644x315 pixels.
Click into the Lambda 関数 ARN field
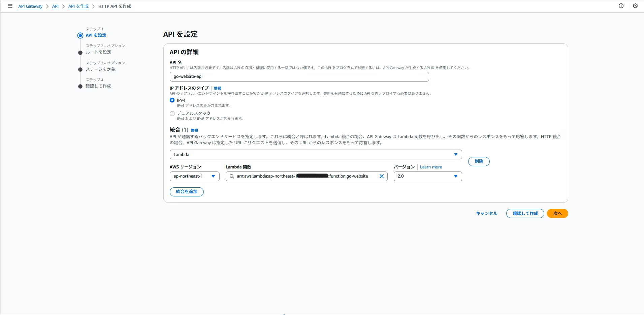coord(307,176)
